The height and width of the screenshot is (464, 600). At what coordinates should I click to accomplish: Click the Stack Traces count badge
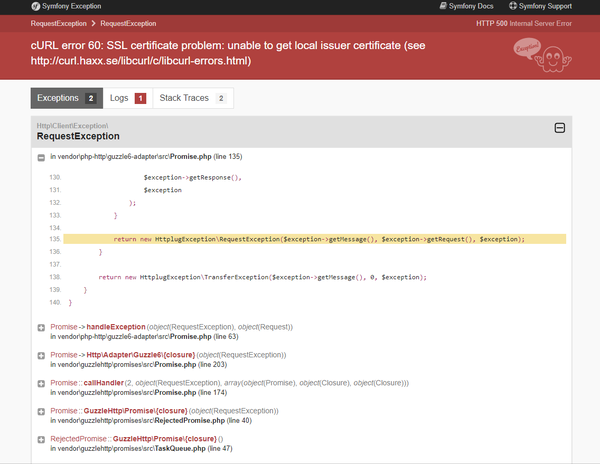[221, 99]
